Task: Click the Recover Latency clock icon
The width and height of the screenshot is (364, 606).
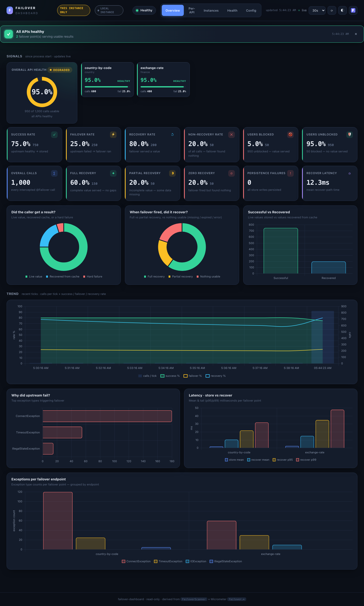Action: point(350,173)
